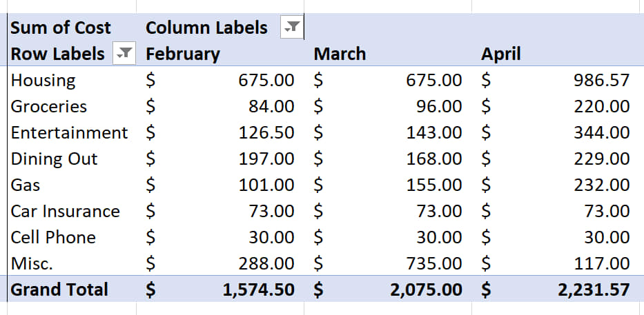Viewport: 644px width, 315px height.
Task: Select the Car Insurance row label
Action: (66, 212)
